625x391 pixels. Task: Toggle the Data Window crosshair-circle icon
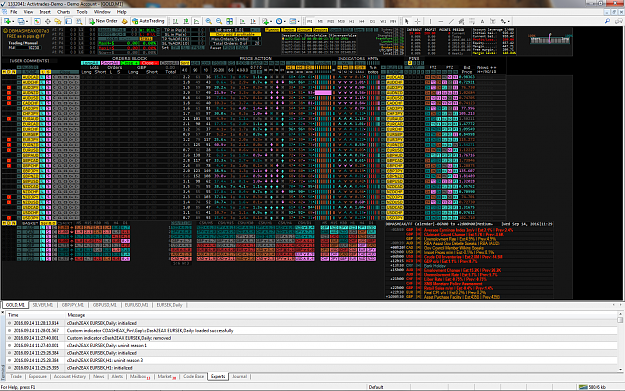47,21
